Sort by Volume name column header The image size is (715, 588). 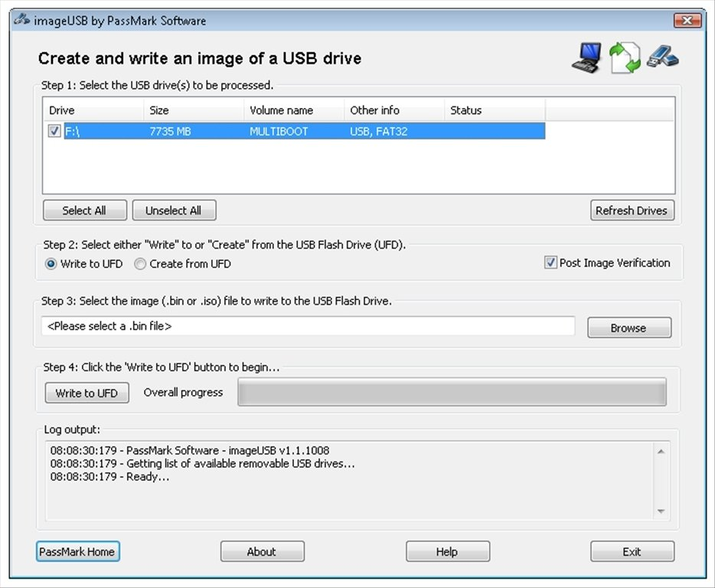(x=294, y=110)
